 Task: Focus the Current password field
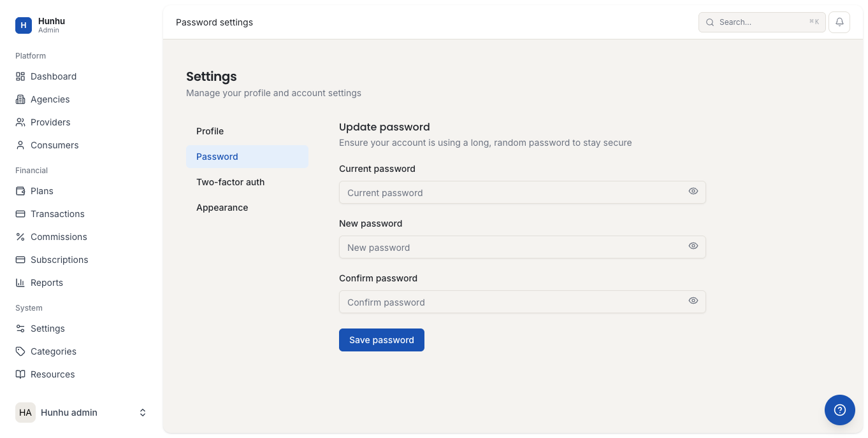pyautogui.click(x=523, y=192)
